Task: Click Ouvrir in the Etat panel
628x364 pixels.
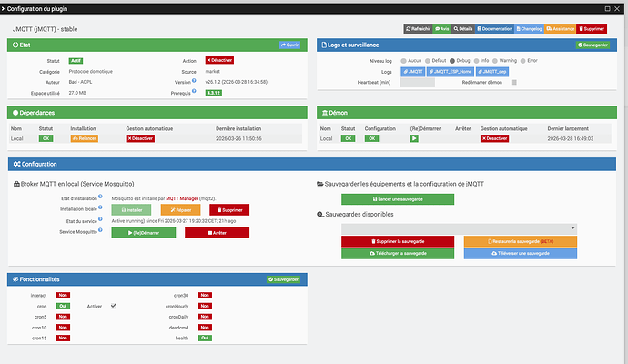Action: tap(289, 45)
